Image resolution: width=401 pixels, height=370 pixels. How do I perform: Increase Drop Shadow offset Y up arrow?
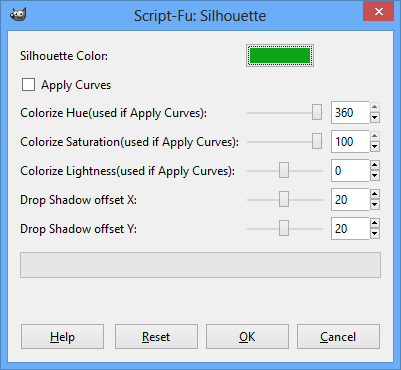click(x=375, y=223)
